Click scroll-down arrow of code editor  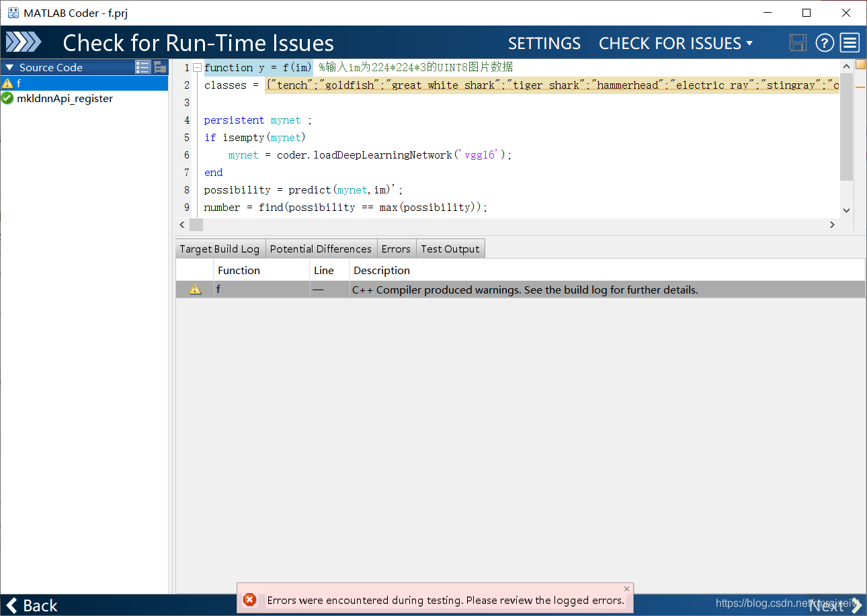[846, 210]
